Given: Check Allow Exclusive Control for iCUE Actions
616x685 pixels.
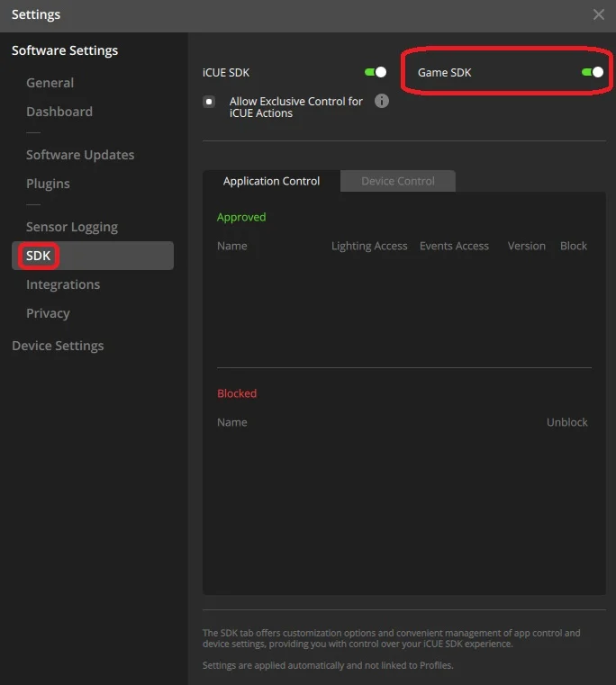Looking at the screenshot, I should point(209,102).
